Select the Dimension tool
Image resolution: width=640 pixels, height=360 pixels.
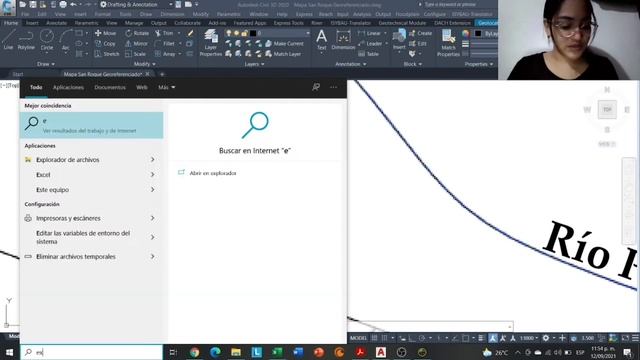point(343,40)
